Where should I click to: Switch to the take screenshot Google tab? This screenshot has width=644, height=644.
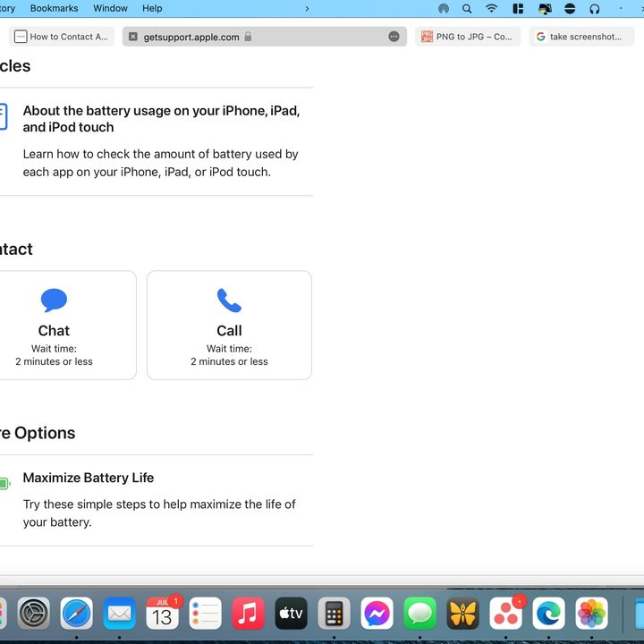(581, 37)
